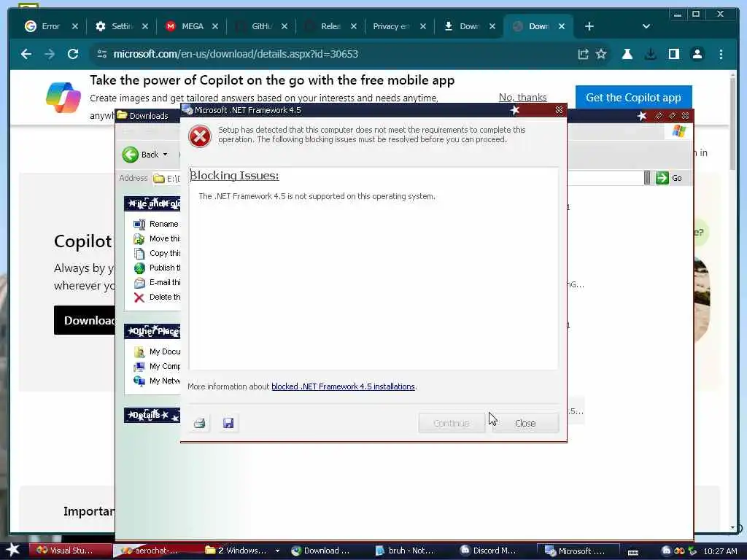Click the site information icon in address bar
The width and height of the screenshot is (747, 560).
point(102,54)
